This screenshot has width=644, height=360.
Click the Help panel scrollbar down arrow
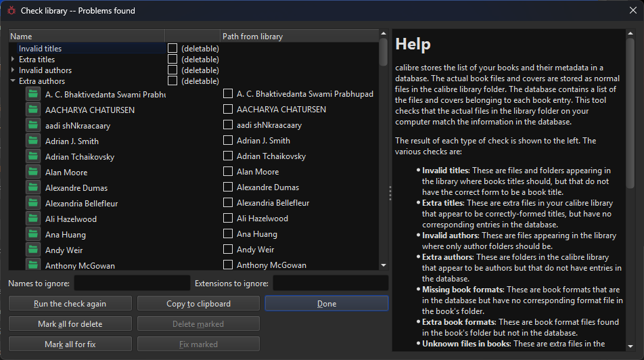click(x=630, y=346)
